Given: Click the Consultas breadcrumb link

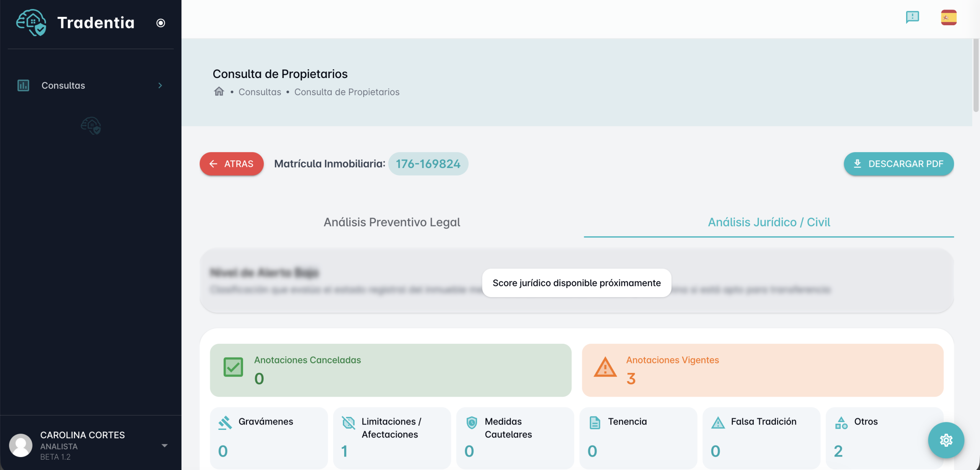Looking at the screenshot, I should pyautogui.click(x=260, y=92).
